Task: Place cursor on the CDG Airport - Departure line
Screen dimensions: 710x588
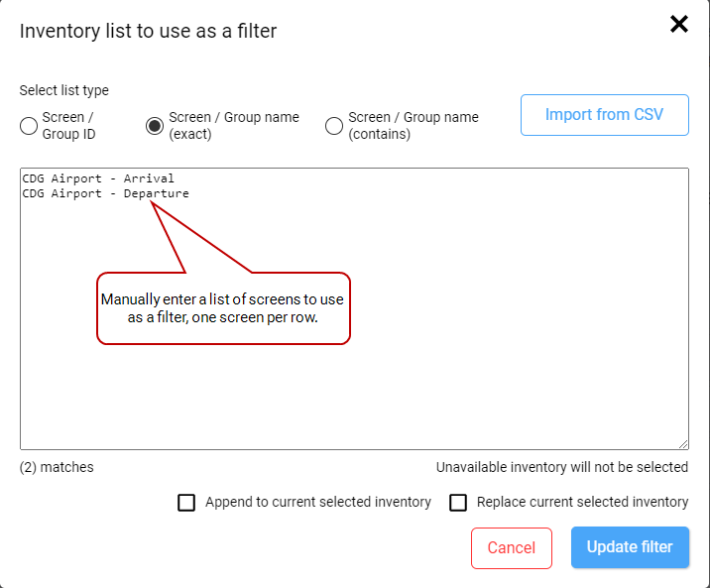Action: [x=105, y=193]
